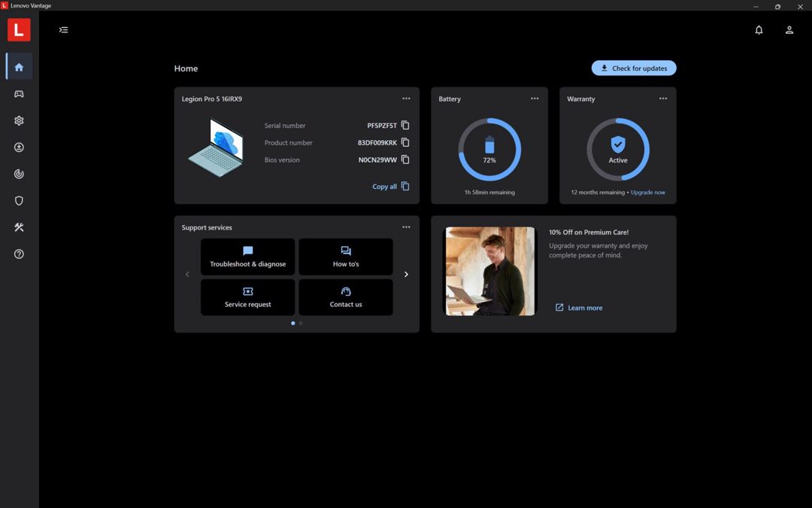Open the user account profile icon

[789, 29]
